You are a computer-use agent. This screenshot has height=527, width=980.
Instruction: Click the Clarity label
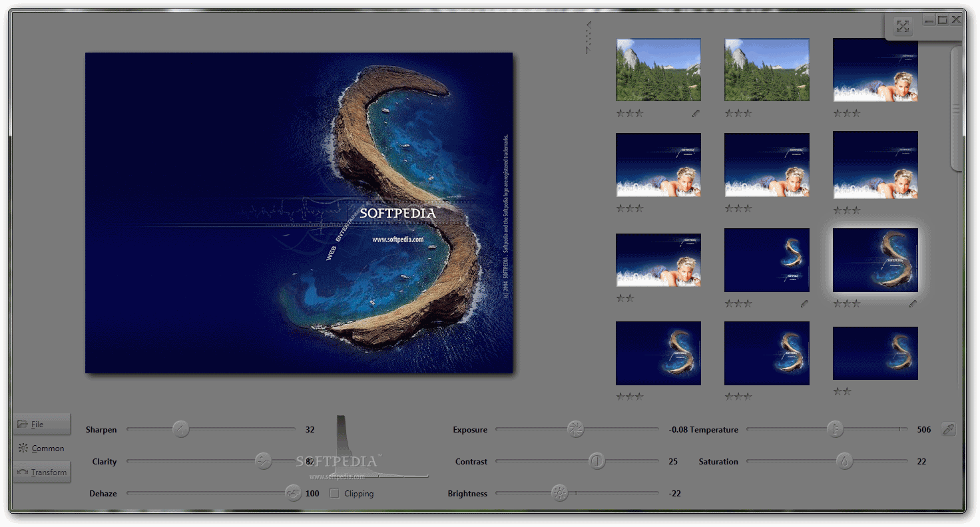pos(105,462)
